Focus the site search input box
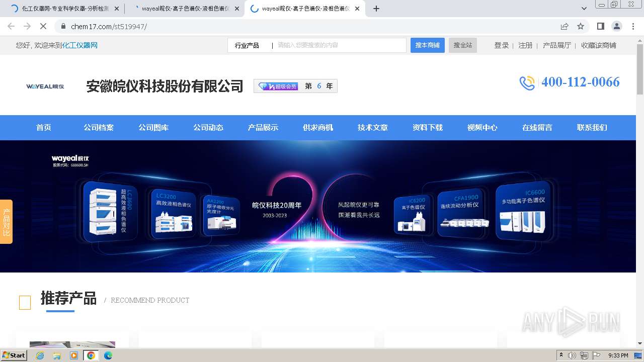644x362 pixels. pyautogui.click(x=340, y=45)
